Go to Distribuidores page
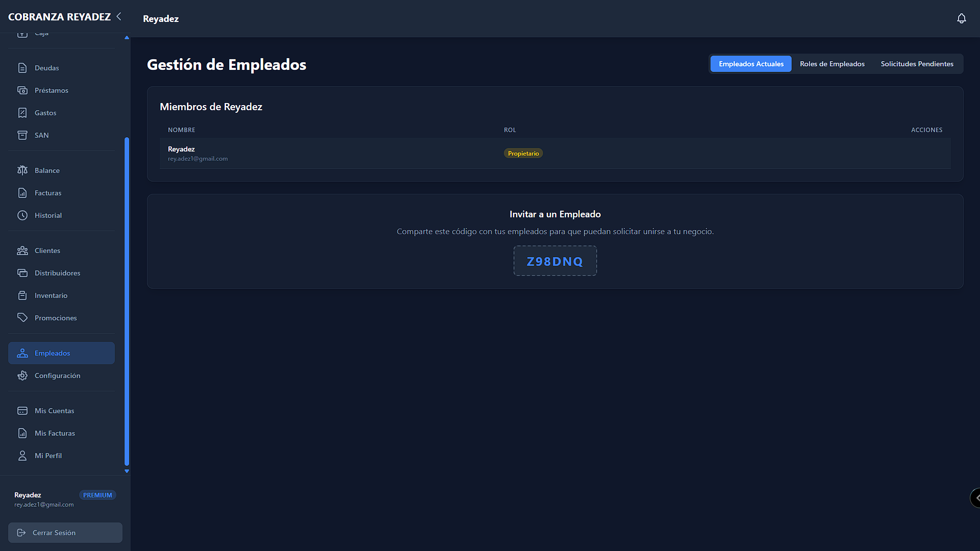 [x=61, y=273]
